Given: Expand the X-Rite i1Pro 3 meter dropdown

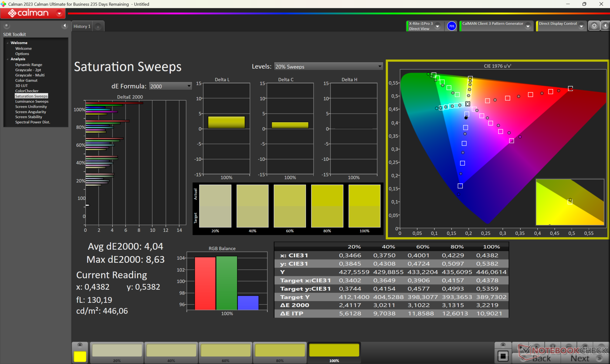Looking at the screenshot, I should [x=437, y=26].
